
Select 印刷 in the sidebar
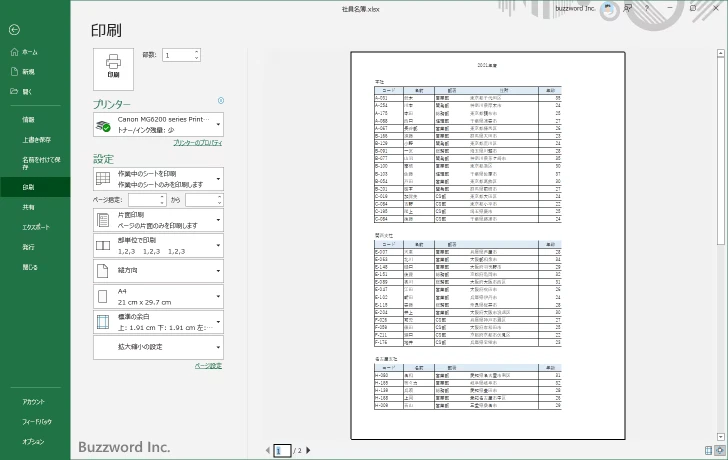(35, 187)
